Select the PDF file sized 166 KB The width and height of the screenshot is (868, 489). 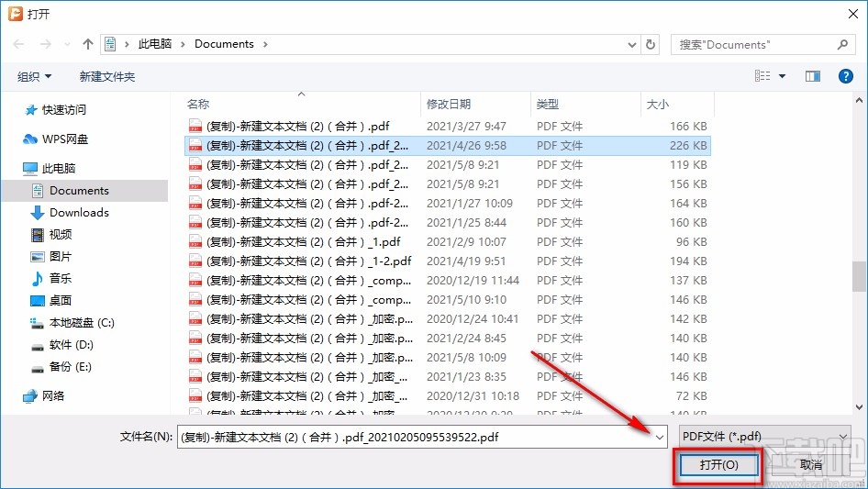[x=448, y=127]
